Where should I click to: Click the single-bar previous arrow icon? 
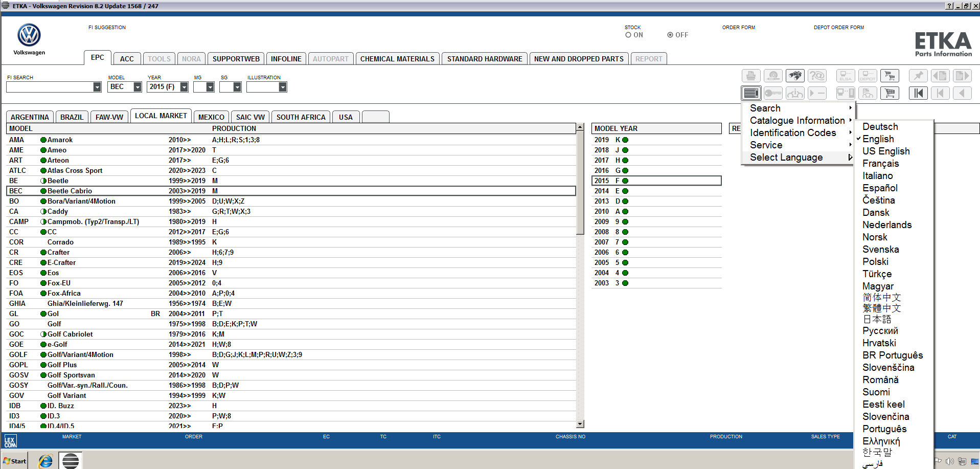pos(940,93)
